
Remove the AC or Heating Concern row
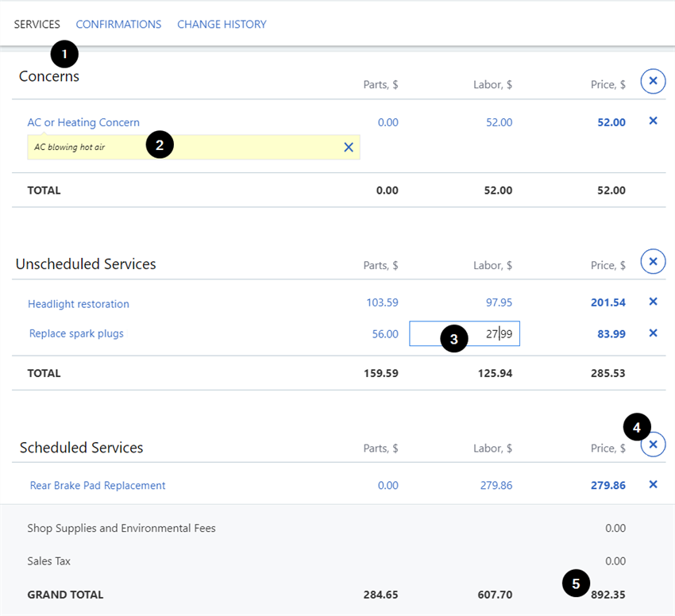coord(653,121)
